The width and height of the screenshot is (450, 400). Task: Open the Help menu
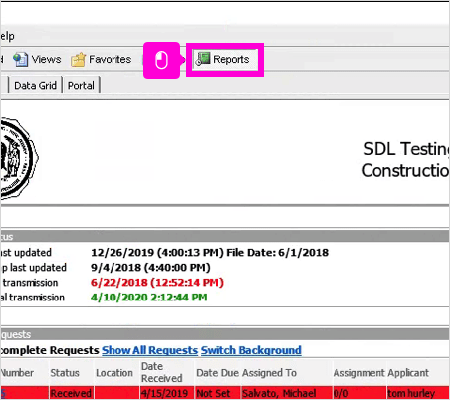7,36
